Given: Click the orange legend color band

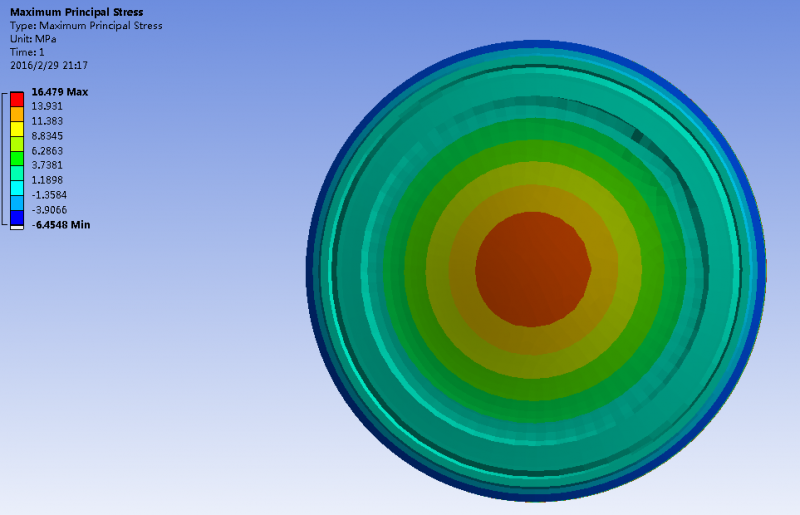Looking at the screenshot, I should pos(17,114).
